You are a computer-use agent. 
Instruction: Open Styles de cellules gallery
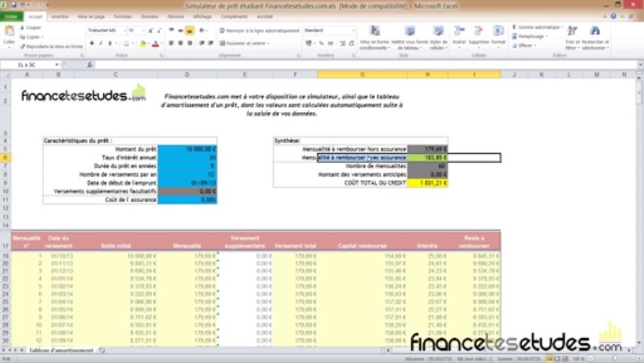(x=439, y=37)
